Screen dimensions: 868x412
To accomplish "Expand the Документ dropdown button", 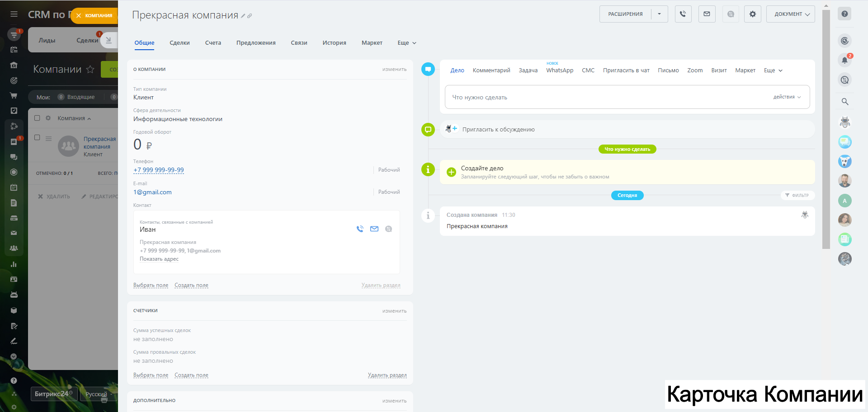I will click(x=790, y=14).
